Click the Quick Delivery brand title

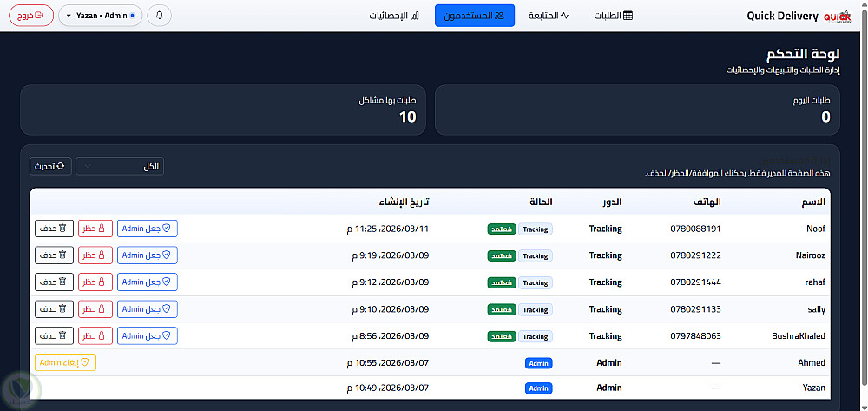point(782,16)
